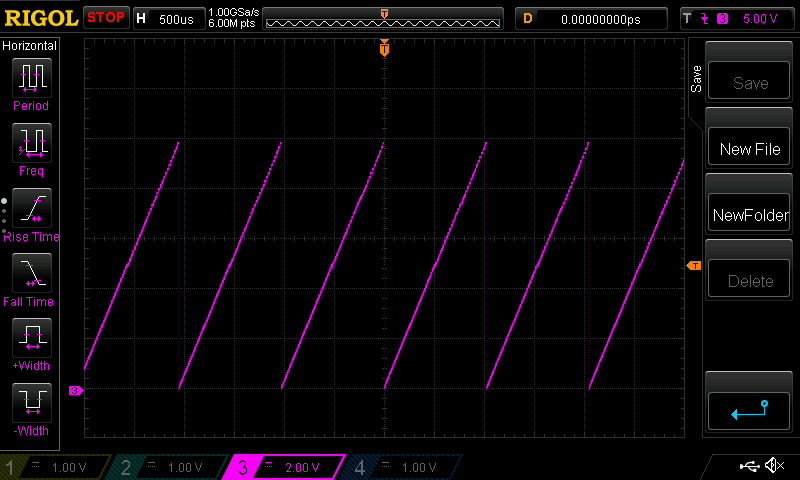Click the New File button
The width and height of the screenshot is (800, 480).
pyautogui.click(x=748, y=147)
